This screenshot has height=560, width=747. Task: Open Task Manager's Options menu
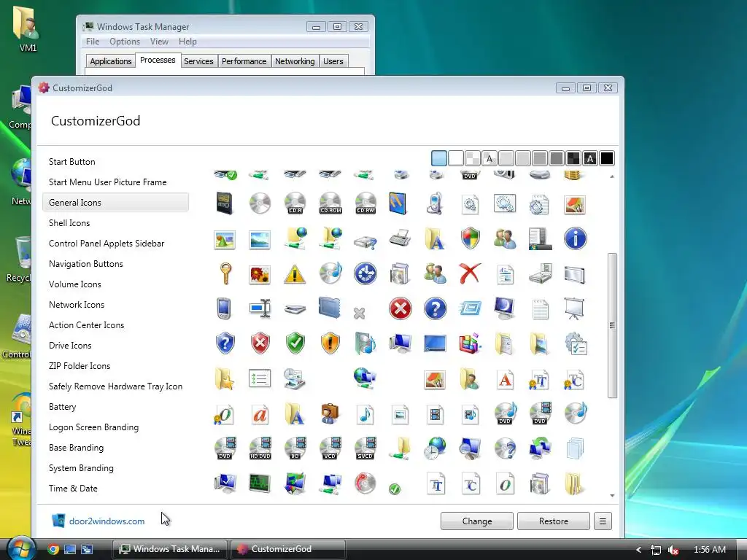[125, 42]
